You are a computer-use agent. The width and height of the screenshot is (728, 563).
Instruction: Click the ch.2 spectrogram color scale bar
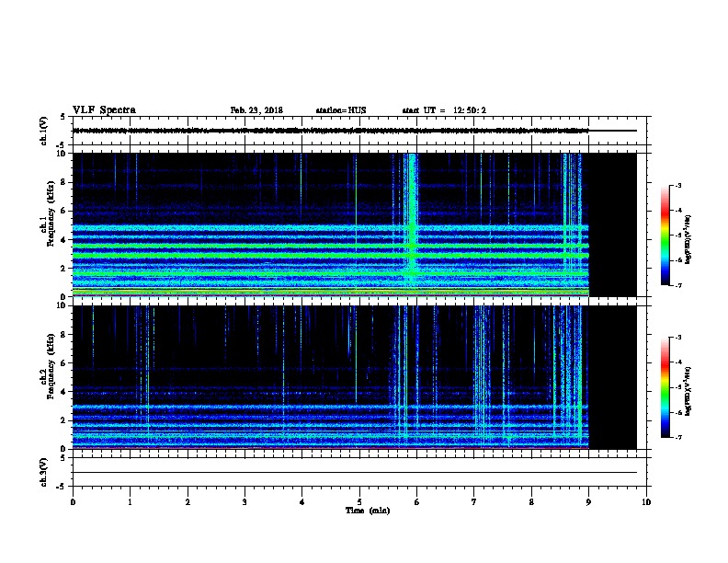click(x=665, y=387)
